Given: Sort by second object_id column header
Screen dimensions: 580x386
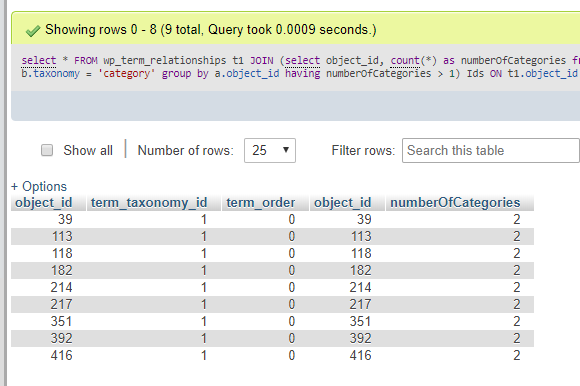Looking at the screenshot, I should [343, 203].
